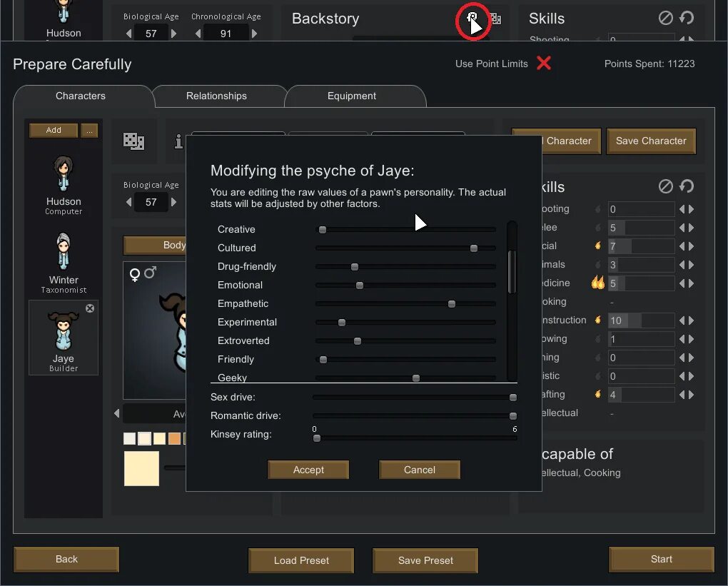Viewport: 728px width, 586px height.
Task: Select Winter the Taxonomist pawn
Action: [x=64, y=263]
